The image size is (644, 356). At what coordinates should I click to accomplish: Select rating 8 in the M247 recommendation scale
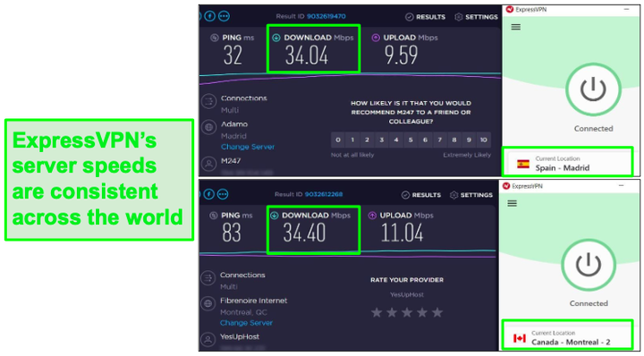[454, 140]
